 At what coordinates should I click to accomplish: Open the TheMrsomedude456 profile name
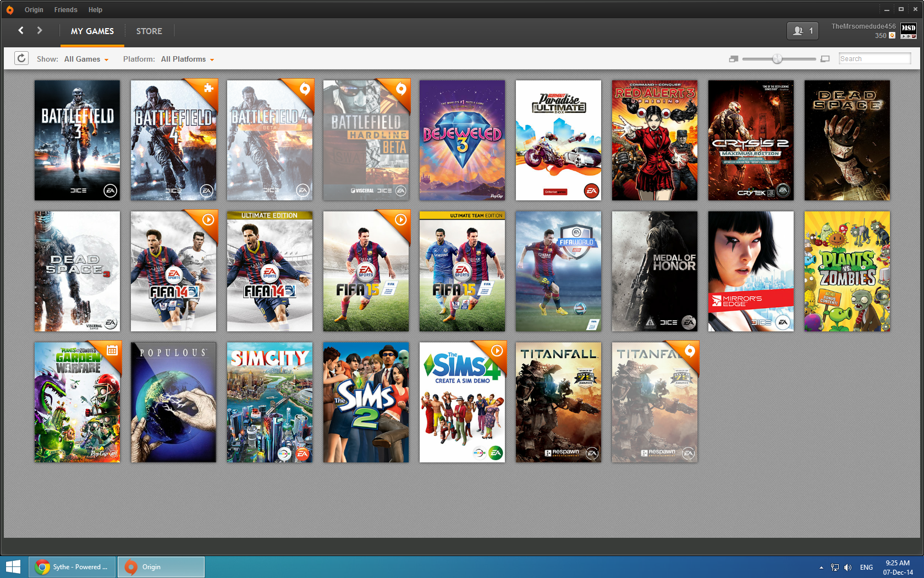coord(864,26)
